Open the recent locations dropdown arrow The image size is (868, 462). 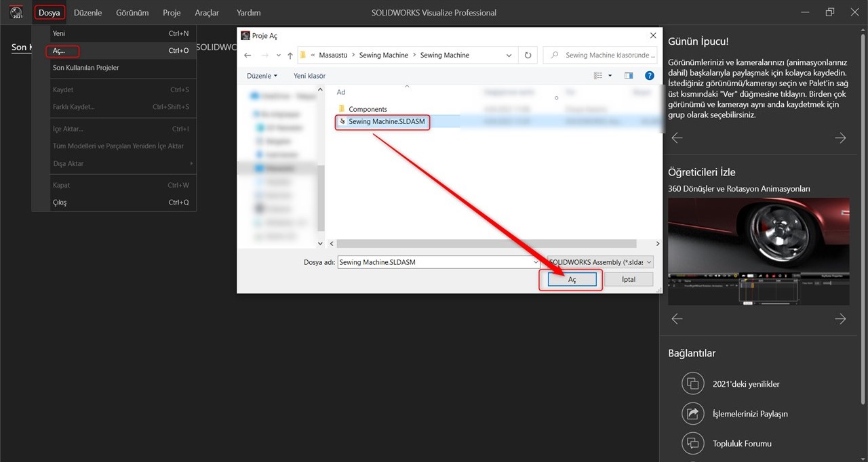pyautogui.click(x=278, y=56)
